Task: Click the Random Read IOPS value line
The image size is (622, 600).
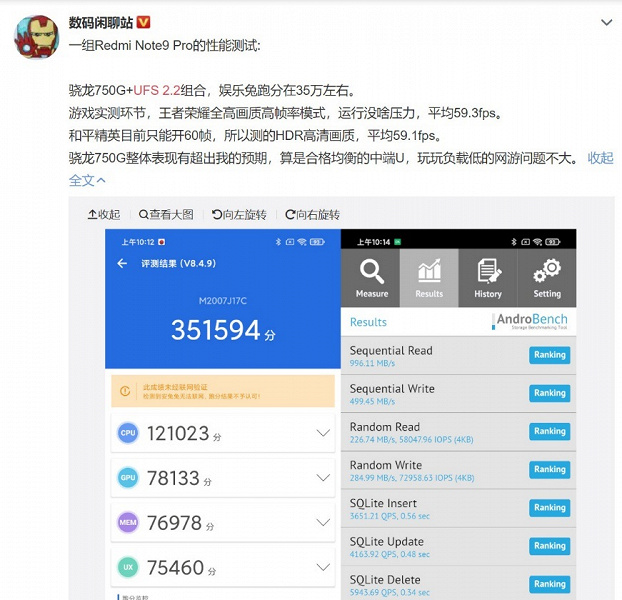Action: pyautogui.click(x=411, y=439)
